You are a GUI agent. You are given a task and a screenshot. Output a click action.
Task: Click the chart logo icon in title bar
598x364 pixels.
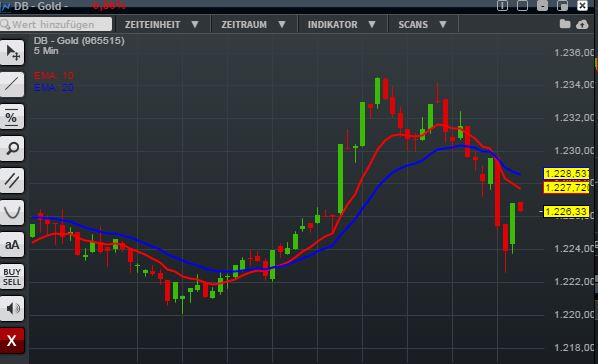pos(5,6)
